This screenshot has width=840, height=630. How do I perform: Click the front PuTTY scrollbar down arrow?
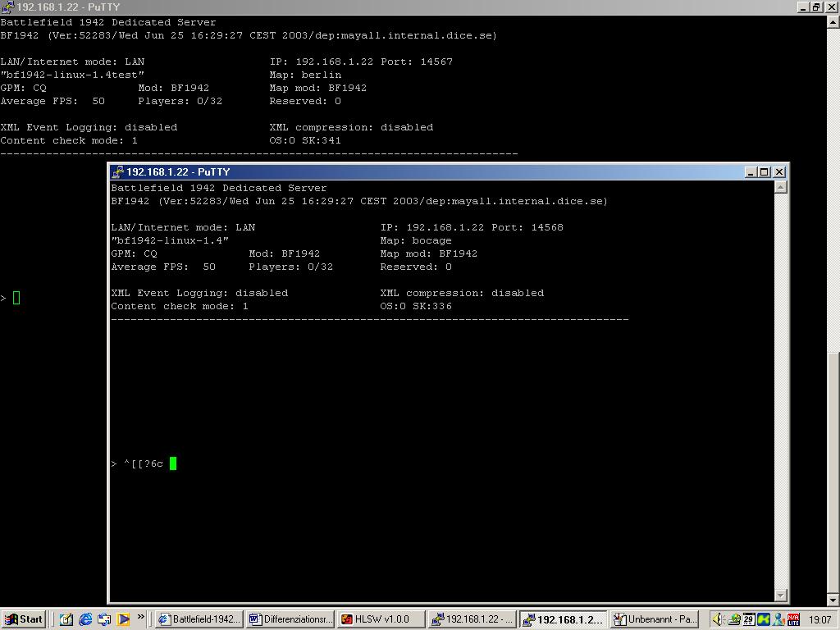781,596
